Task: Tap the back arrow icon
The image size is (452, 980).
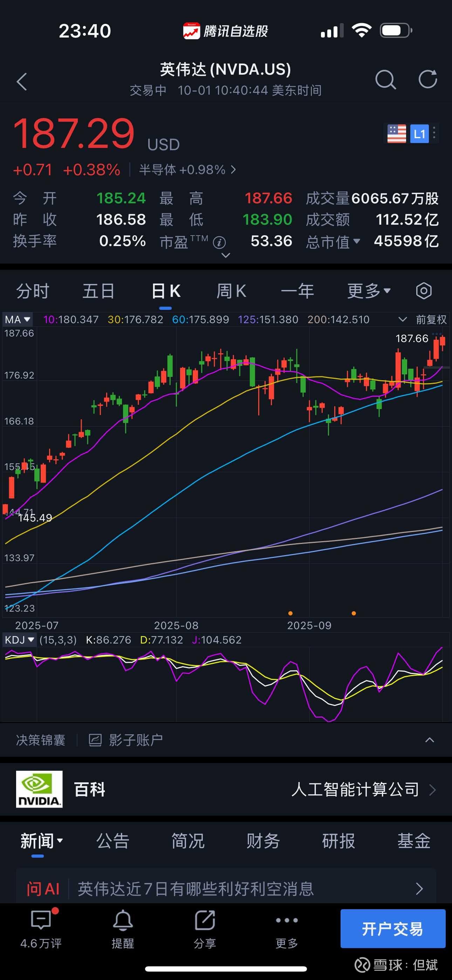Action: point(22,81)
